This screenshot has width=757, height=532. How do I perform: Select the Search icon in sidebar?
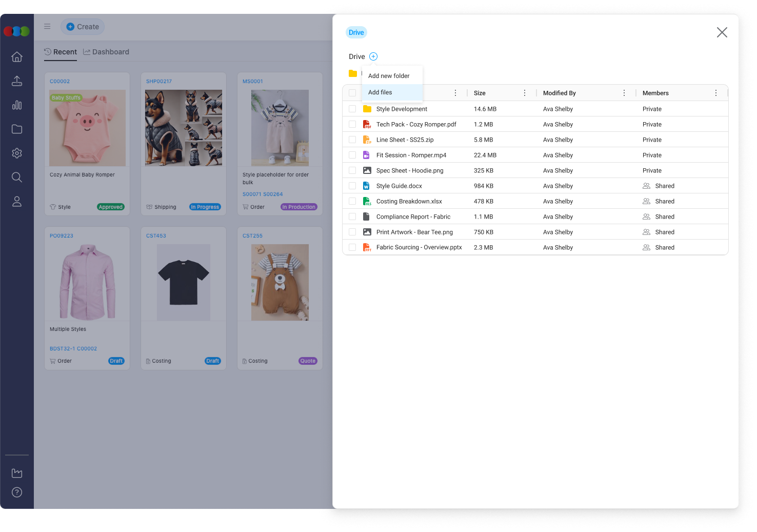pyautogui.click(x=17, y=177)
